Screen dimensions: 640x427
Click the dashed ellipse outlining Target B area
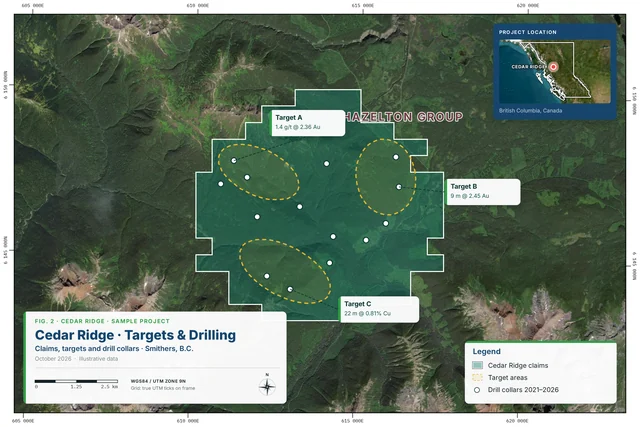pos(386,177)
